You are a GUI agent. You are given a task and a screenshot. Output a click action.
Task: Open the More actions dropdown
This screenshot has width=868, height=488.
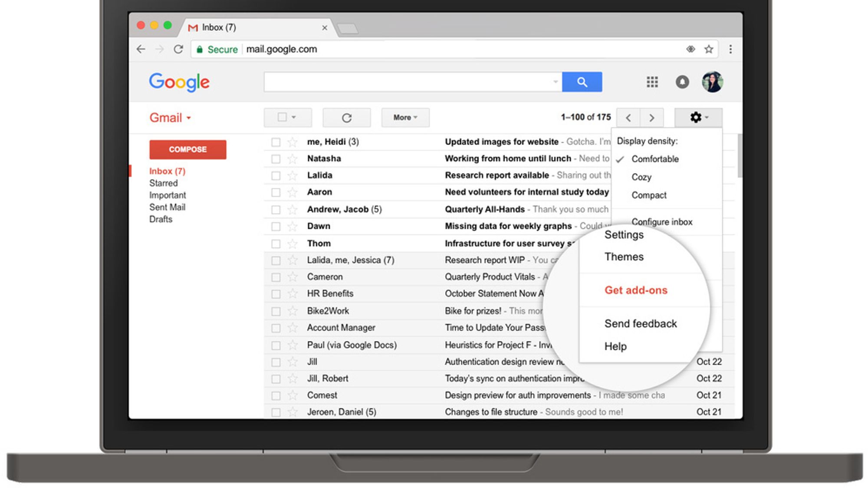click(404, 117)
